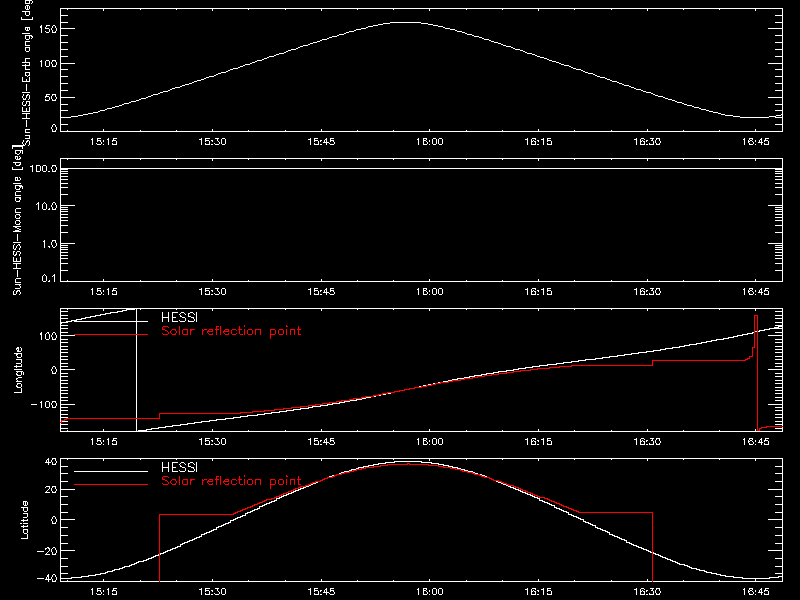Click the Longitude axis title
Viewport: 800px width, 600px height.
[x=18, y=370]
